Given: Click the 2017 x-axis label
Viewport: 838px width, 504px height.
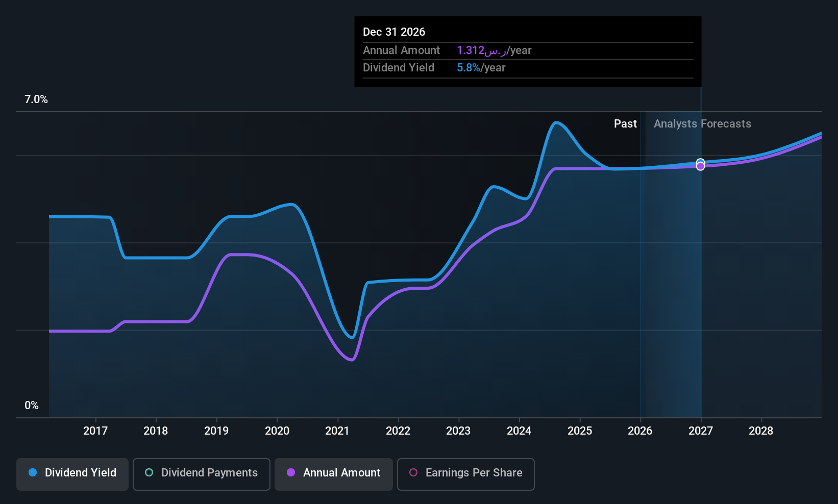Looking at the screenshot, I should pyautogui.click(x=95, y=431).
